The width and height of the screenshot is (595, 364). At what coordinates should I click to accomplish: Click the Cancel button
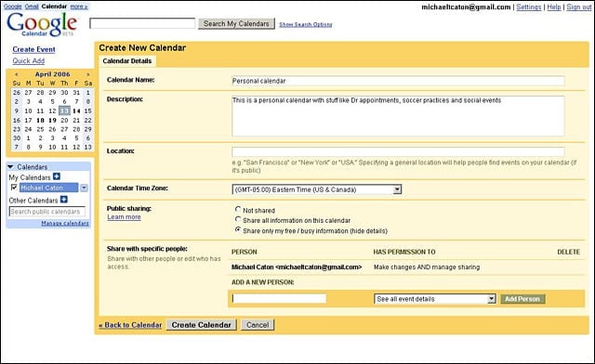(258, 325)
